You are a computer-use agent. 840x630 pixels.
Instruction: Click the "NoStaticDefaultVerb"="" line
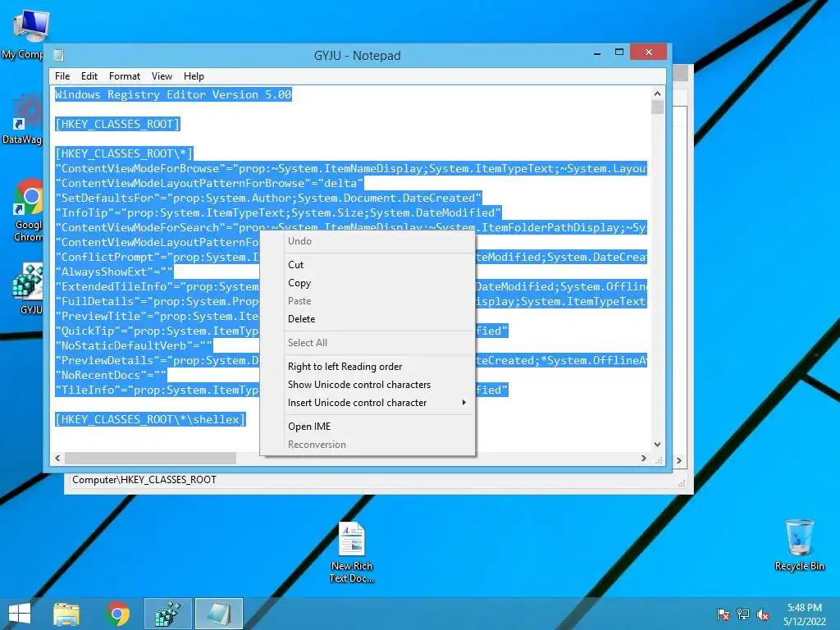pyautogui.click(x=134, y=345)
